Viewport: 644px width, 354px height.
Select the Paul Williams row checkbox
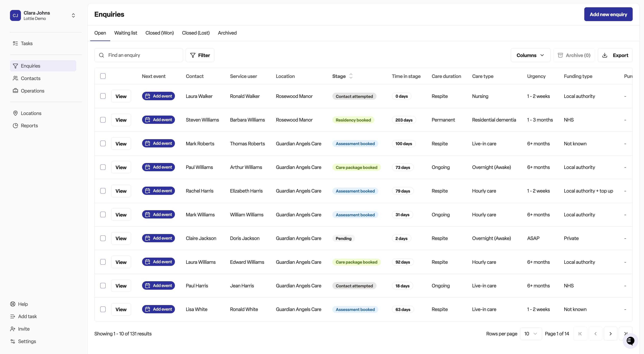pyautogui.click(x=103, y=167)
